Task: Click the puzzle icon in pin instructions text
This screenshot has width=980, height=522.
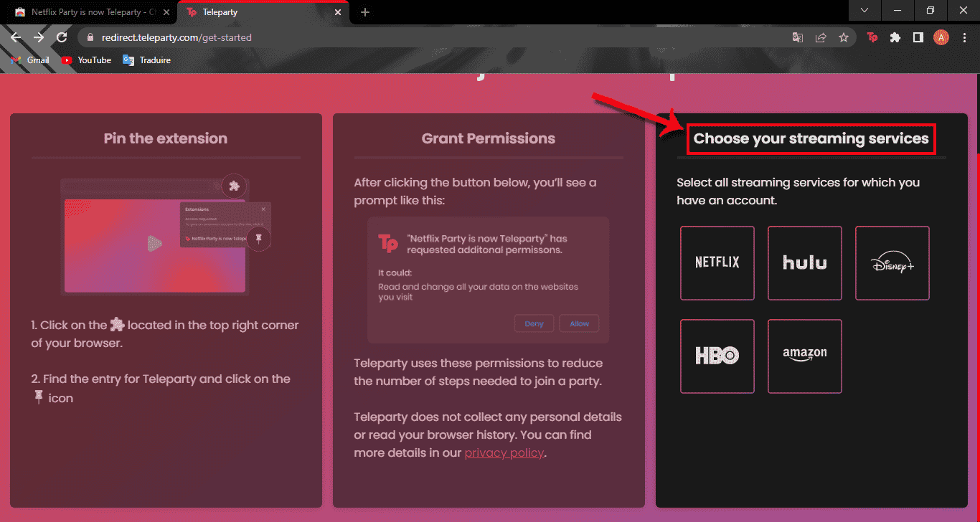Action: point(117,325)
